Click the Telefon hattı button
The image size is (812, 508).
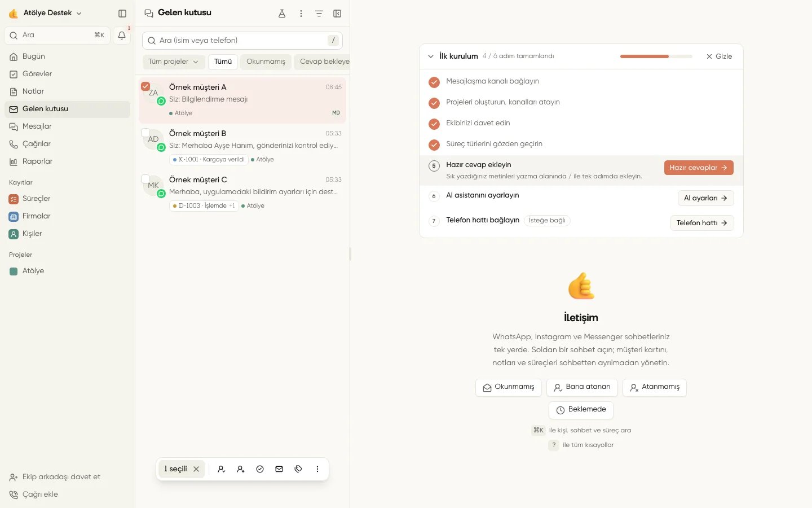coord(702,223)
